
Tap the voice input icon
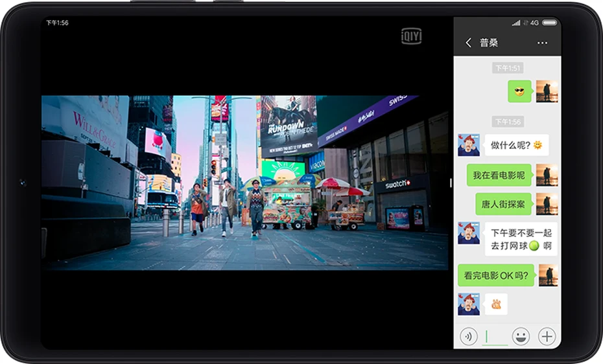tap(468, 337)
